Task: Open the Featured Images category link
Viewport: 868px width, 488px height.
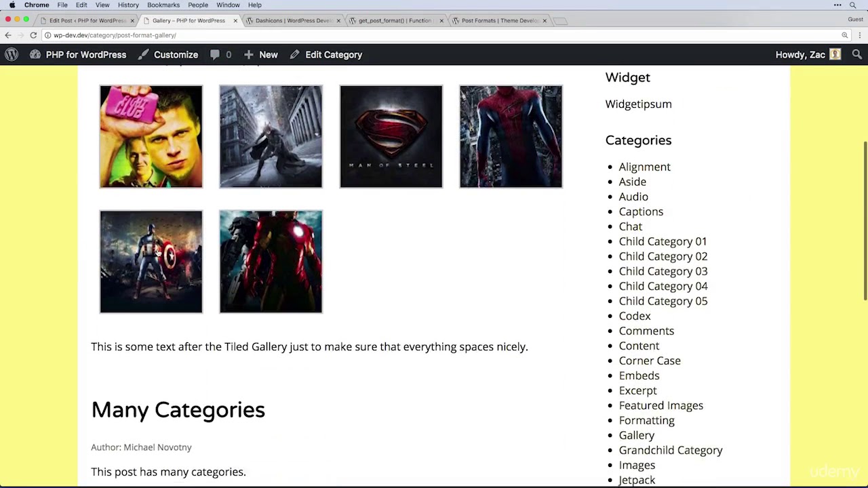Action: pos(660,405)
